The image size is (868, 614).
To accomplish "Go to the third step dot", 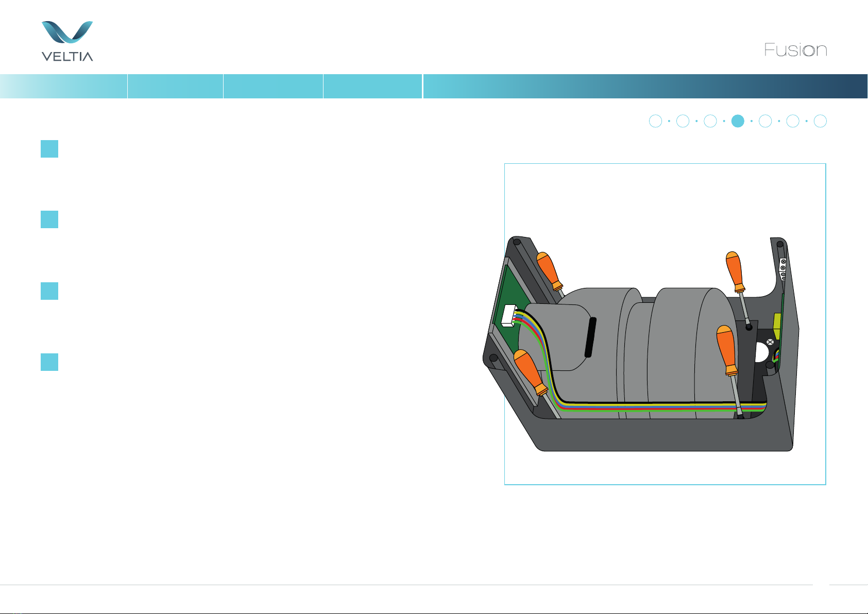I will (710, 121).
